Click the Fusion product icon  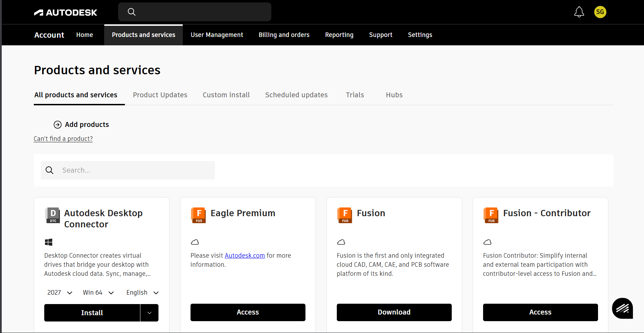point(345,215)
